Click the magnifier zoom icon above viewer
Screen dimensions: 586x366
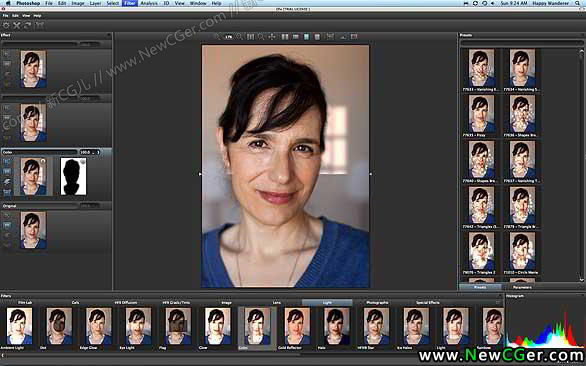[x=261, y=37]
